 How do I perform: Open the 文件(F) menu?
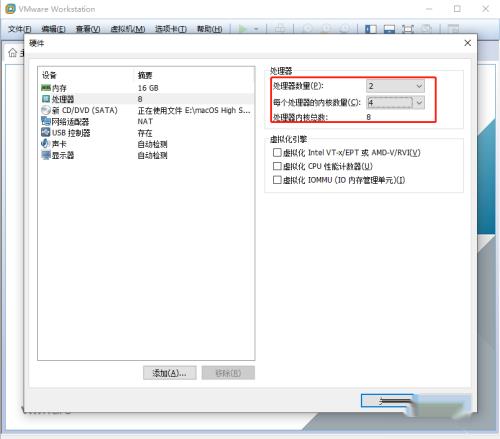click(19, 29)
